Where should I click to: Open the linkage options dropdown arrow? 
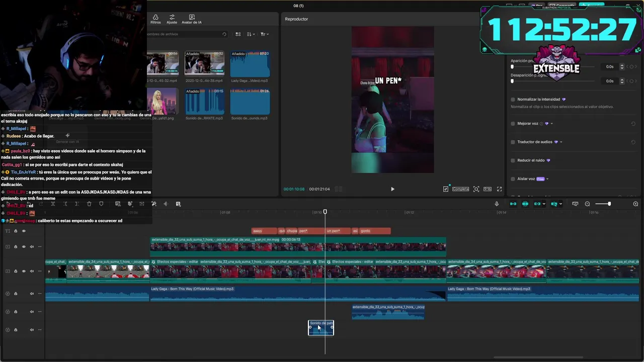coord(544,204)
